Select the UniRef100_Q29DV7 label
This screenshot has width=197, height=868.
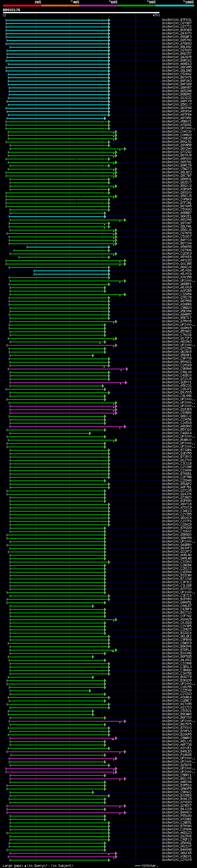pyautogui.click(x=177, y=805)
